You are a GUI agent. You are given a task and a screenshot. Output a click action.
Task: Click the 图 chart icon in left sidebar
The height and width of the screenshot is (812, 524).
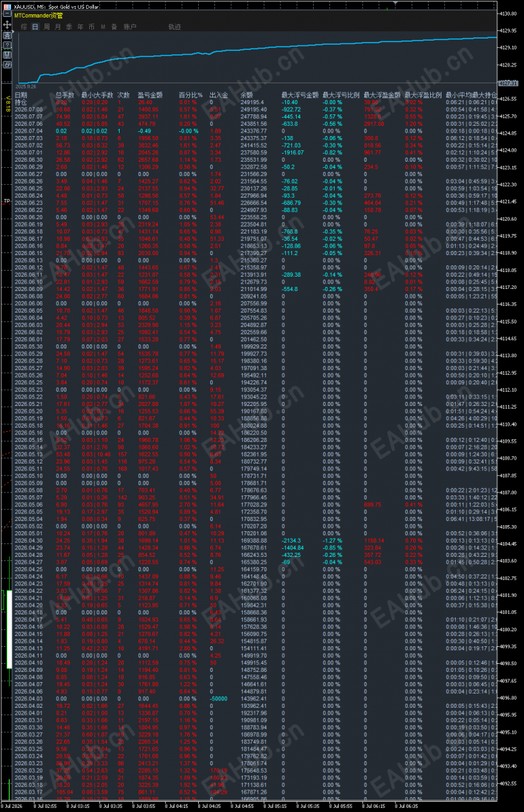(7, 35)
